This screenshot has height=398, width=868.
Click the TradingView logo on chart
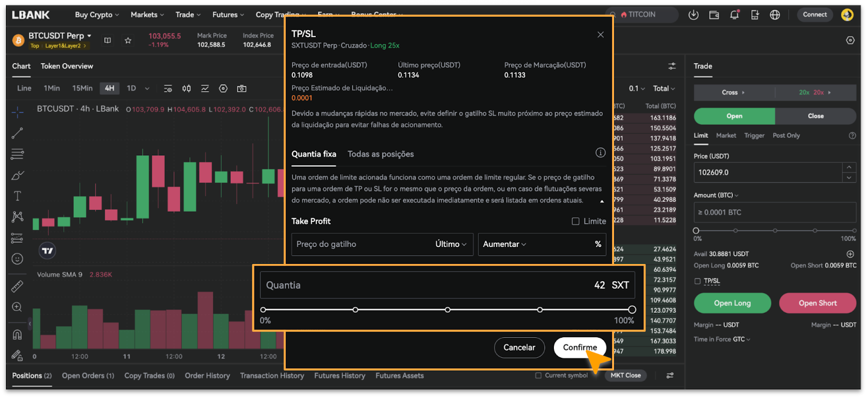click(x=48, y=251)
